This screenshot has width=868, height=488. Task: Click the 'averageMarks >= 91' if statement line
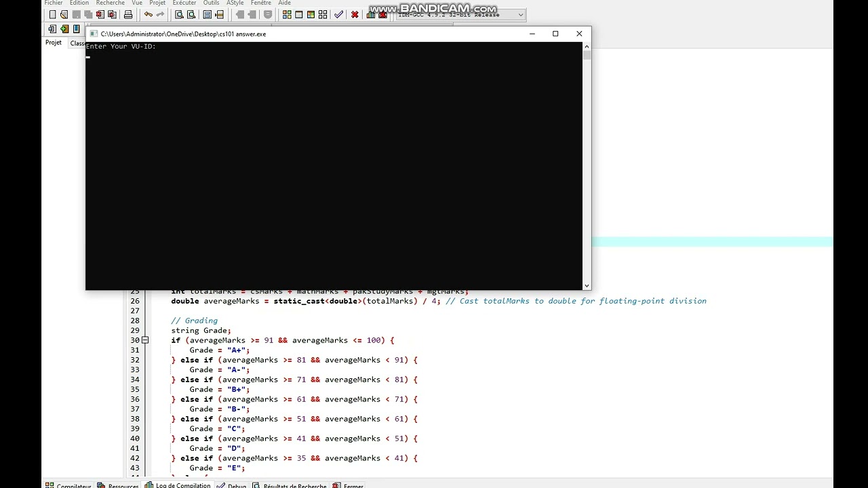pos(282,340)
